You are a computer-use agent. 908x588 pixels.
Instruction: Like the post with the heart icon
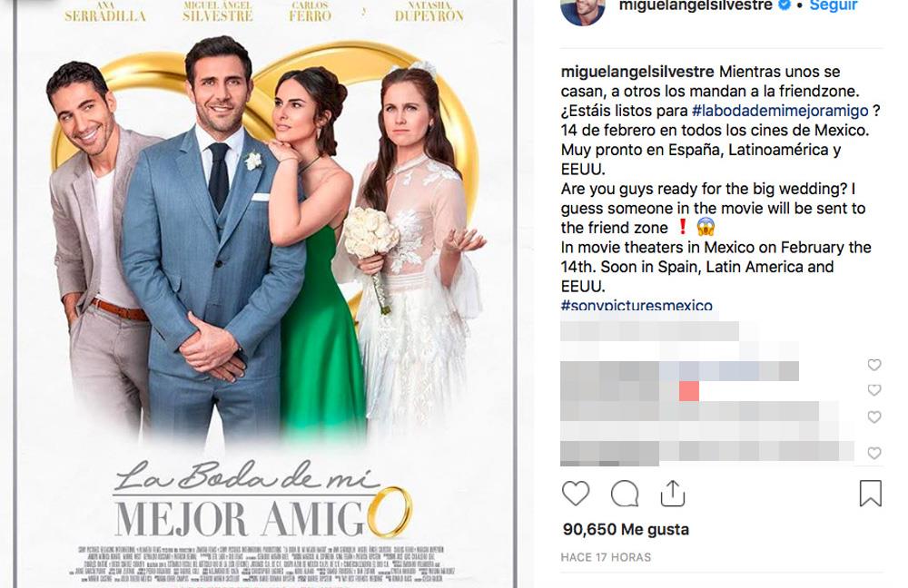pyautogui.click(x=576, y=494)
